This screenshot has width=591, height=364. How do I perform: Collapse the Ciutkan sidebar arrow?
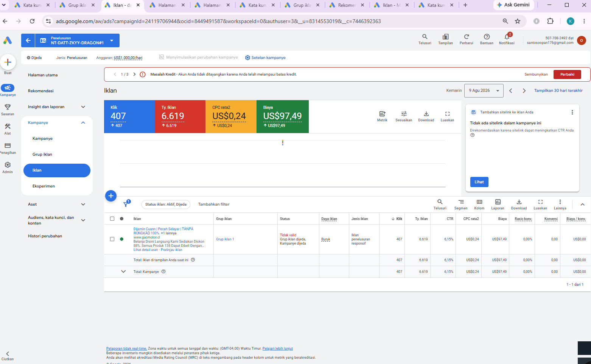8,354
